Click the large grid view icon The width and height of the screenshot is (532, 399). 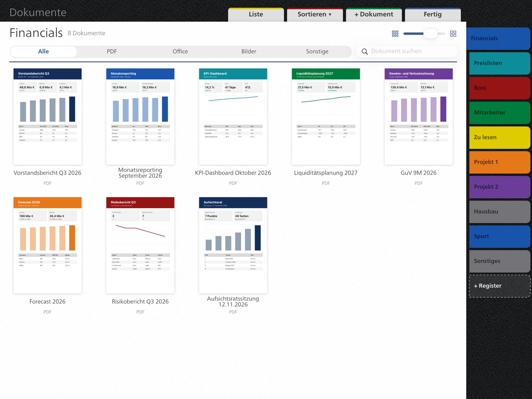click(453, 34)
